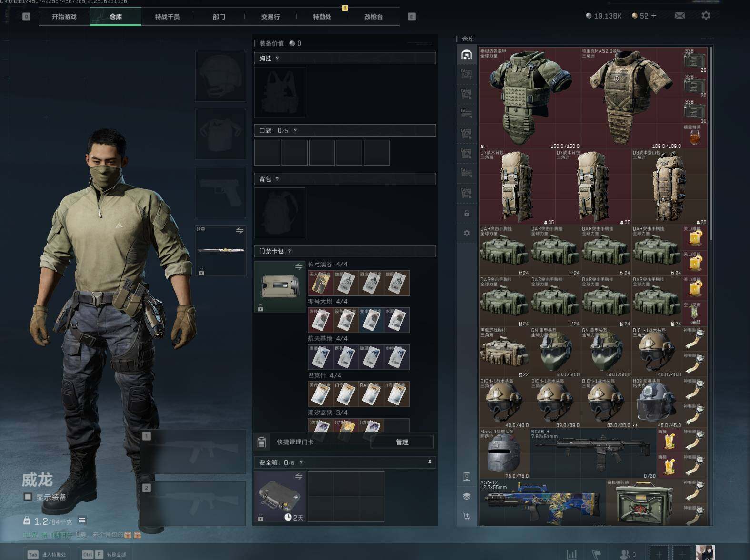Screen dimensions: 750x560
Task: Select the SCAR-H rifle in warehouse
Action: (593, 453)
